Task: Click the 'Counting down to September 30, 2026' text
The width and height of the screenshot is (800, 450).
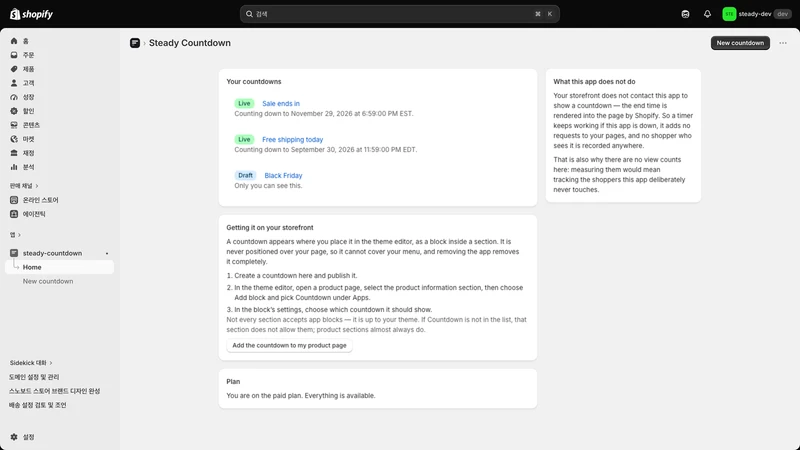Action: [x=326, y=149]
